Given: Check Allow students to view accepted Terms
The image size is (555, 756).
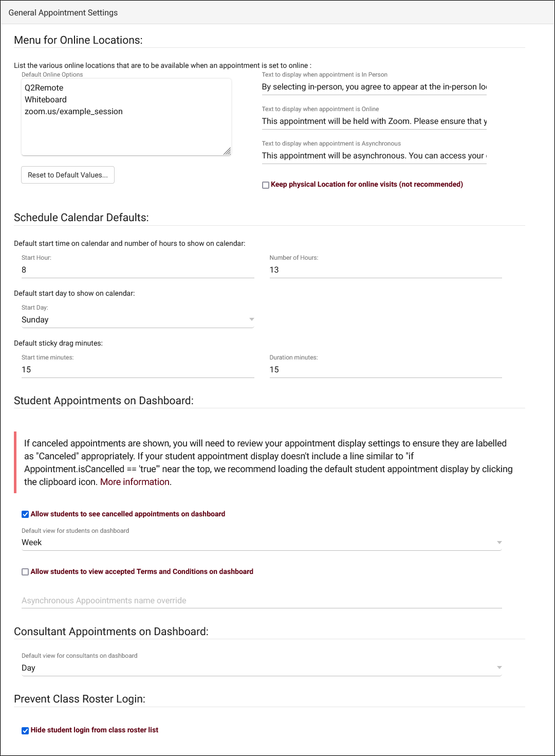Looking at the screenshot, I should tap(25, 572).
